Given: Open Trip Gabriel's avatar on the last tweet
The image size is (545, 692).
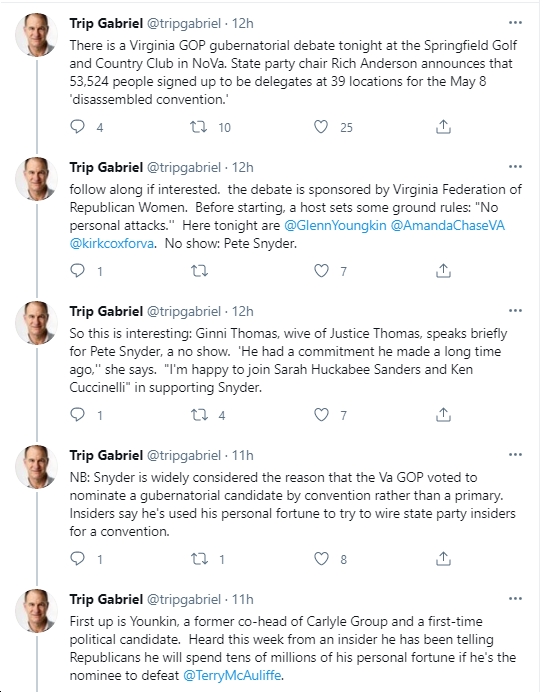Looking at the screenshot, I should click(36, 611).
